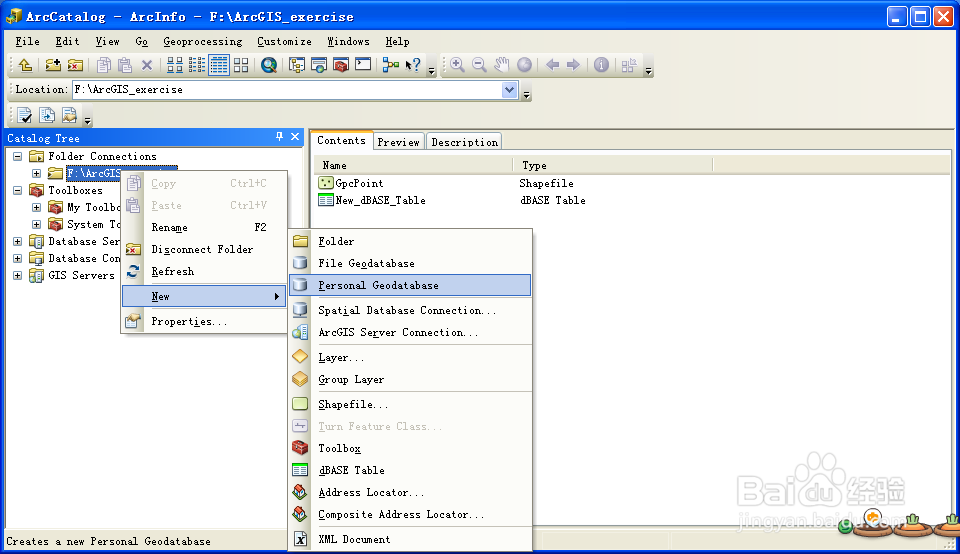This screenshot has width=960, height=554.
Task: Choose Refresh in the context menu
Action: click(x=204, y=272)
